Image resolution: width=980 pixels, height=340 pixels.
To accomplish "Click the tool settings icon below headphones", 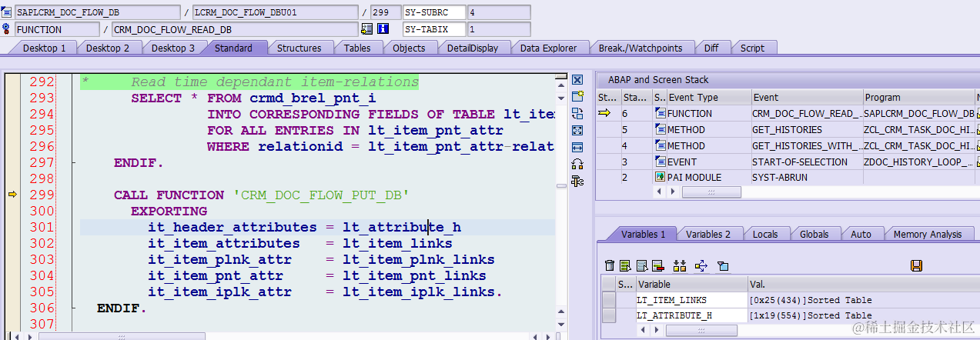I will pos(578,181).
